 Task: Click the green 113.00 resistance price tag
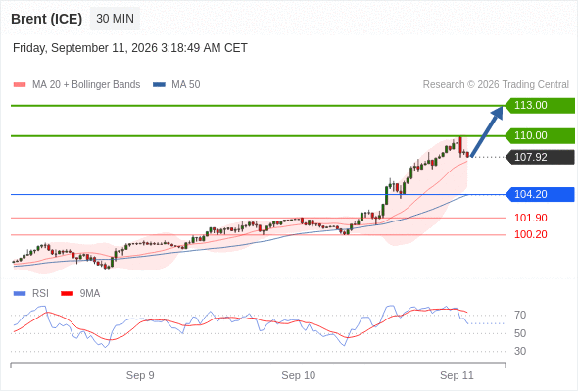pos(541,106)
